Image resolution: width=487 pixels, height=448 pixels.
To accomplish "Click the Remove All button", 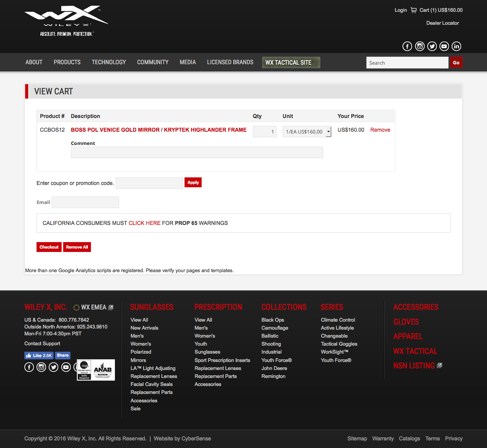I will pyautogui.click(x=77, y=247).
